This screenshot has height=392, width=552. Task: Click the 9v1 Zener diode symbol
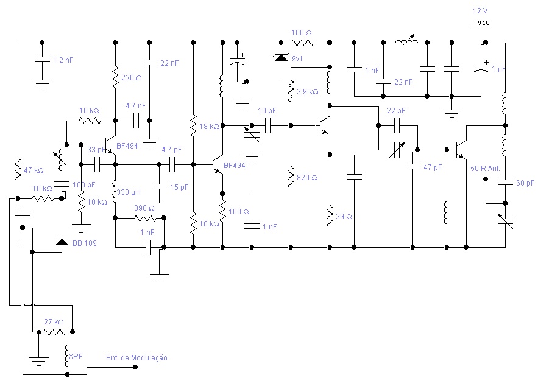pyautogui.click(x=281, y=57)
